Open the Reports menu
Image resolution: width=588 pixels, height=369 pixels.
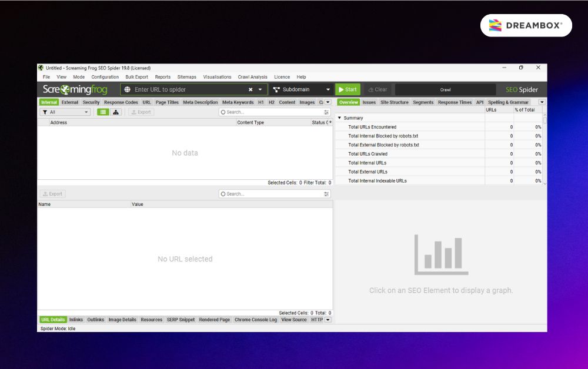[163, 77]
